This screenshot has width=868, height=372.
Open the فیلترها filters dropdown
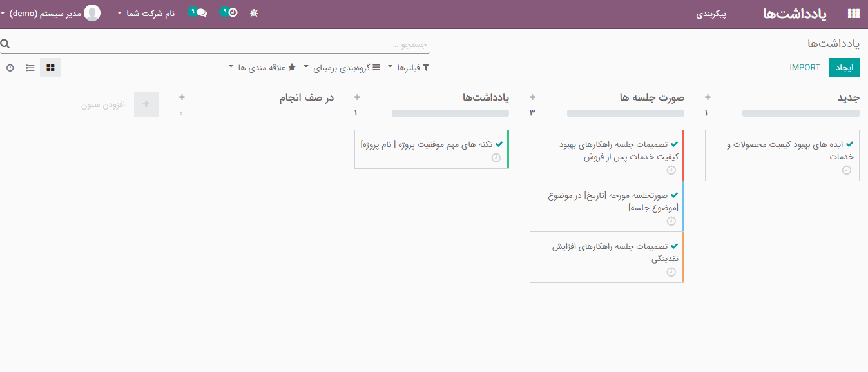409,68
